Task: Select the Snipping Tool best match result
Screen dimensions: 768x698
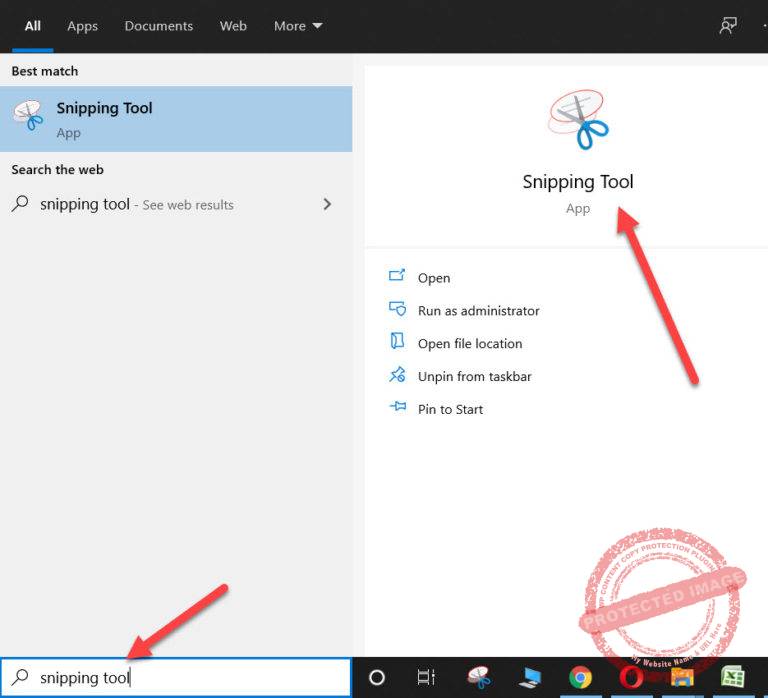Action: tap(176, 119)
